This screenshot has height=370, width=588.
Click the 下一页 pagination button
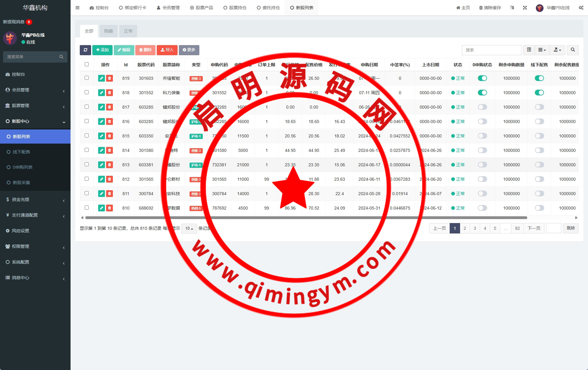534,228
